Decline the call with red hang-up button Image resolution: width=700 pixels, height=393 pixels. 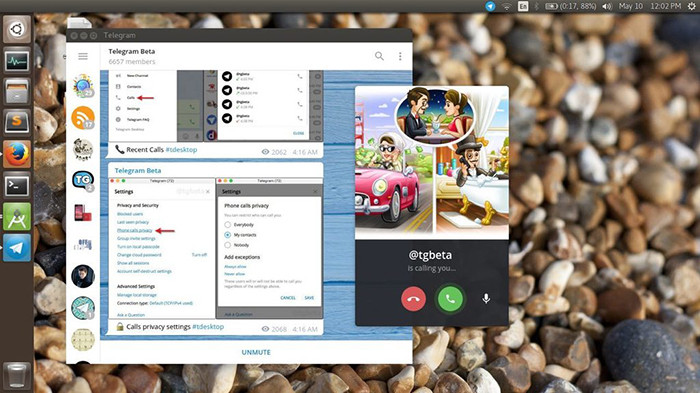pos(413,299)
